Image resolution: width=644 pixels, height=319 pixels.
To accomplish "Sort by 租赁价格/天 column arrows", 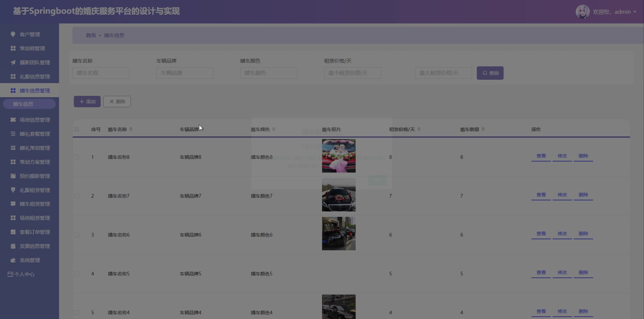I will (x=419, y=129).
